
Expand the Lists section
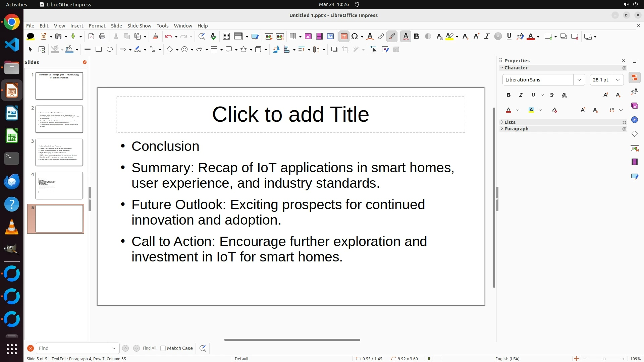(x=510, y=122)
